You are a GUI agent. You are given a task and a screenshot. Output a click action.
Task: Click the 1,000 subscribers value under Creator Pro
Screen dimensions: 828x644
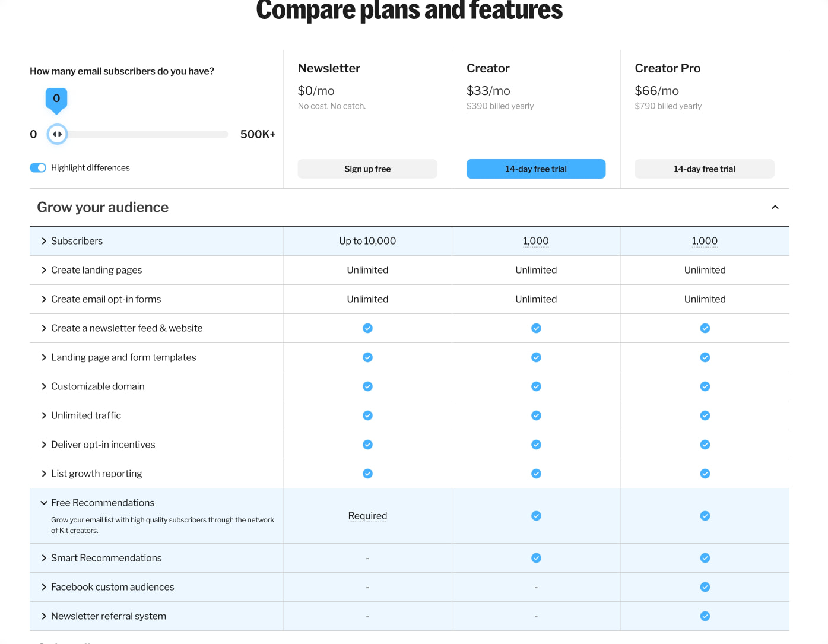705,241
